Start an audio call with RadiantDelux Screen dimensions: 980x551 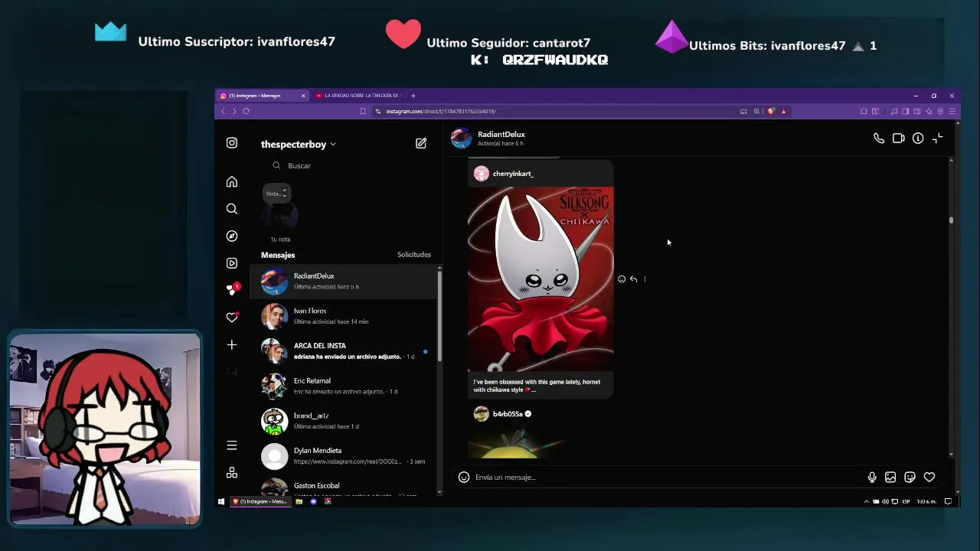point(879,139)
